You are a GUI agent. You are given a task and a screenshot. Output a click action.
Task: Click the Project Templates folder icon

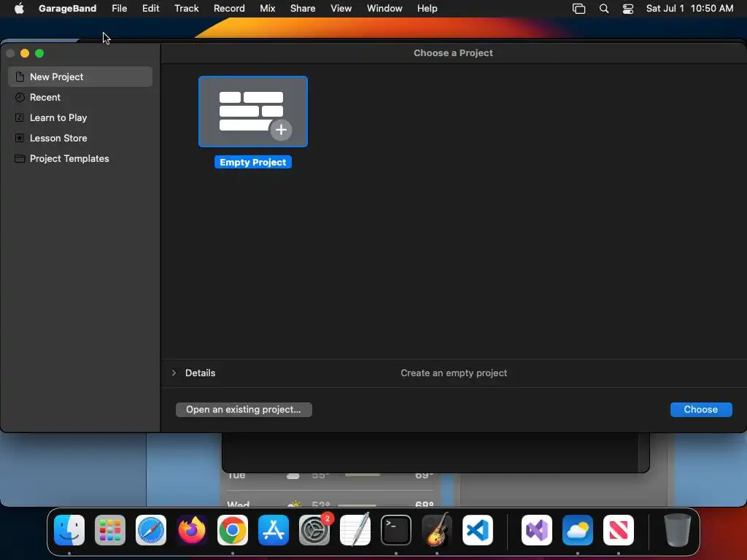point(20,158)
